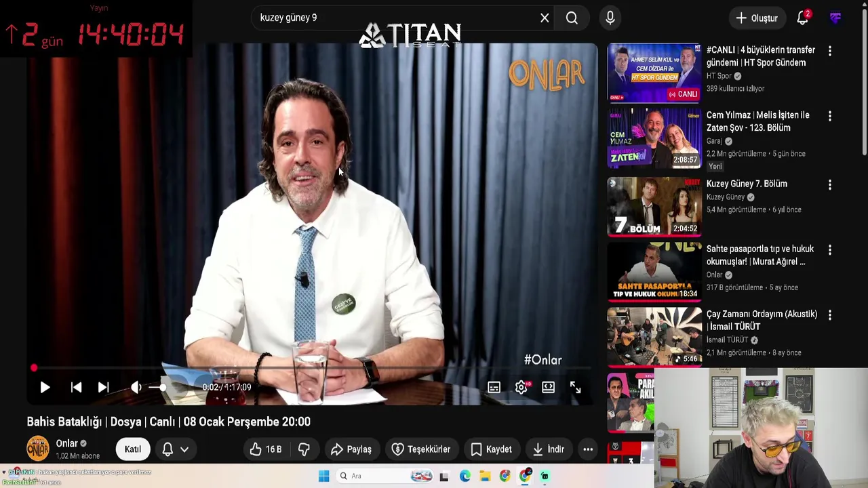This screenshot has height=488, width=868.
Task: Click the İsmail TÜRÜT channel name
Action: coord(727,340)
